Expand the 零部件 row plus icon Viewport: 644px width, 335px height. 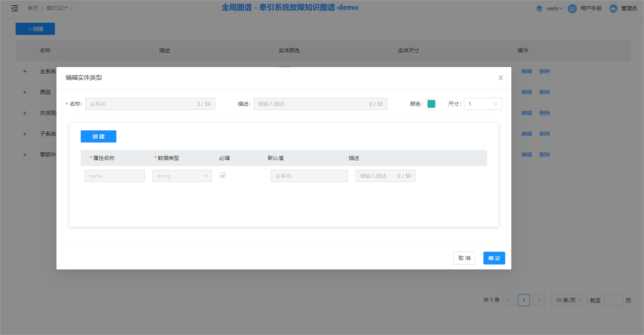(25, 155)
